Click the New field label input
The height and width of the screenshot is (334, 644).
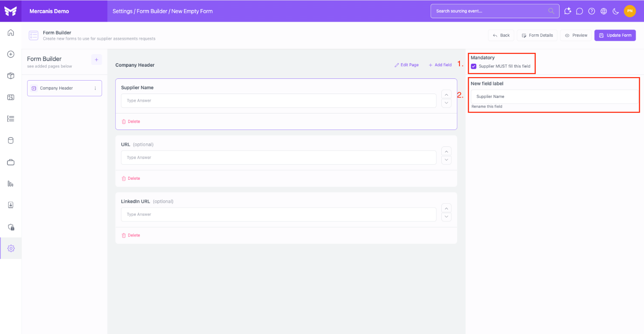pyautogui.click(x=554, y=97)
